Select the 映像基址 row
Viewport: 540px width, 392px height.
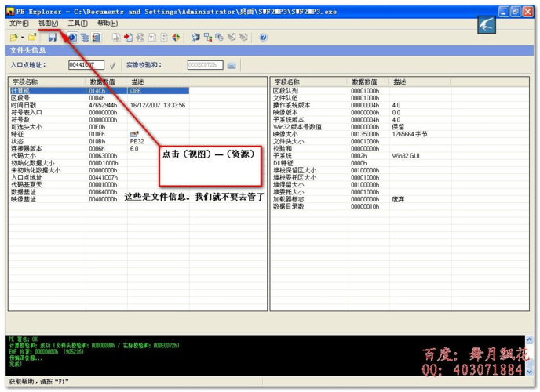coord(99,199)
